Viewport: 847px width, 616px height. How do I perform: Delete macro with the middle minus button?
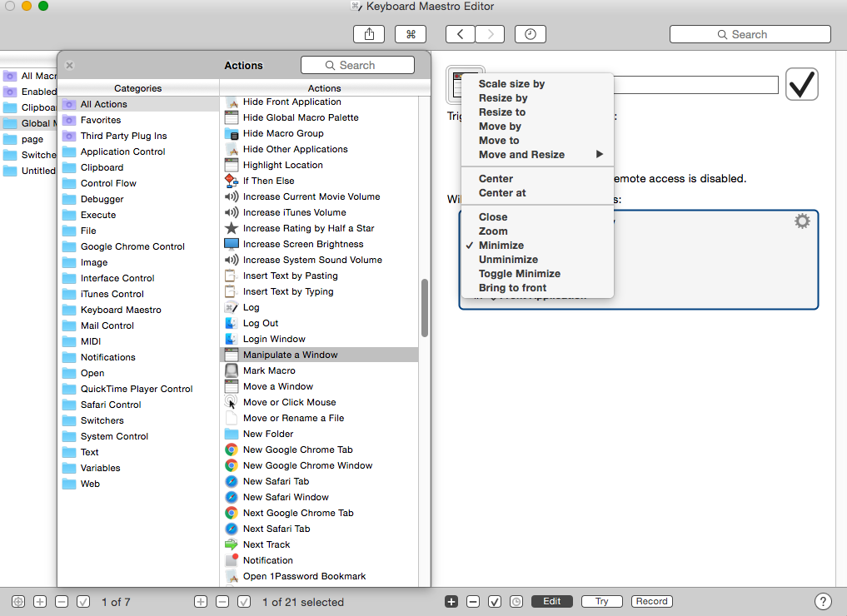pyautogui.click(x=222, y=601)
